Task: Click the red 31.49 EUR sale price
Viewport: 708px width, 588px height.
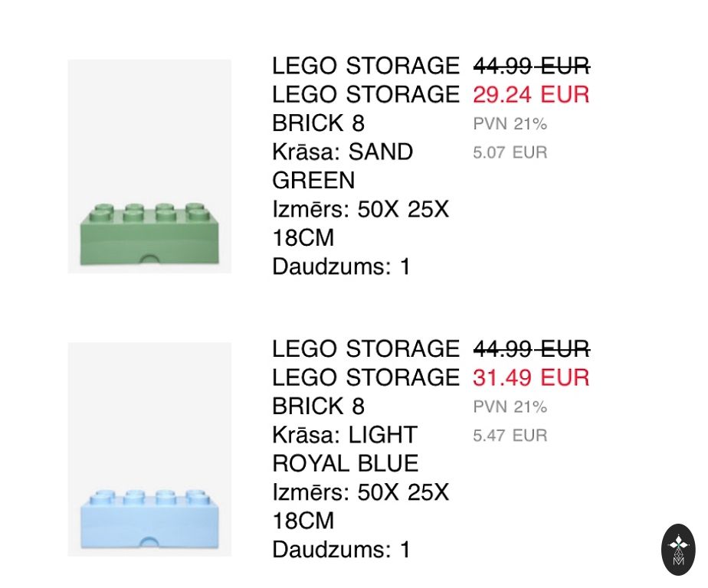Action: coord(531,377)
